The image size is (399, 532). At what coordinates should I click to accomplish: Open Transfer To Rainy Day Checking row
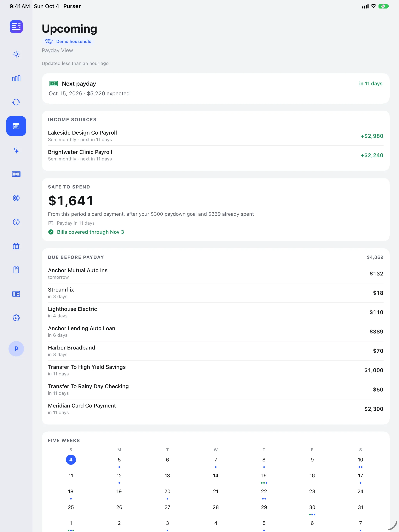(216, 389)
